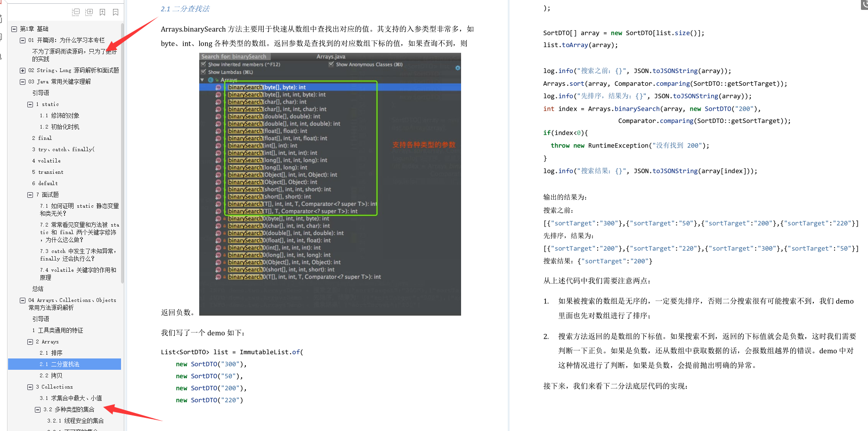Click the text 输出的结果为

(565, 197)
